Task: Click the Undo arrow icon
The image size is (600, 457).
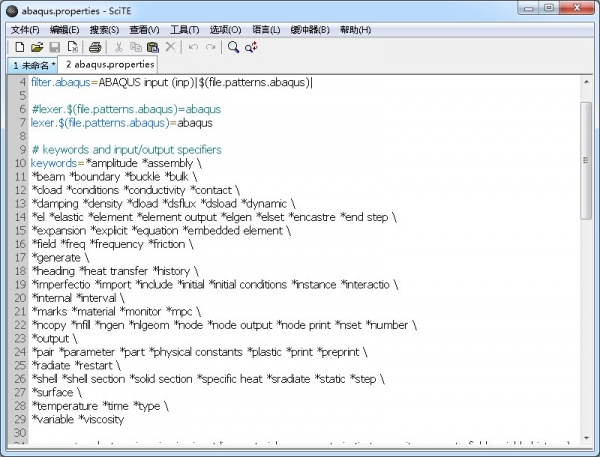Action: tap(193, 47)
